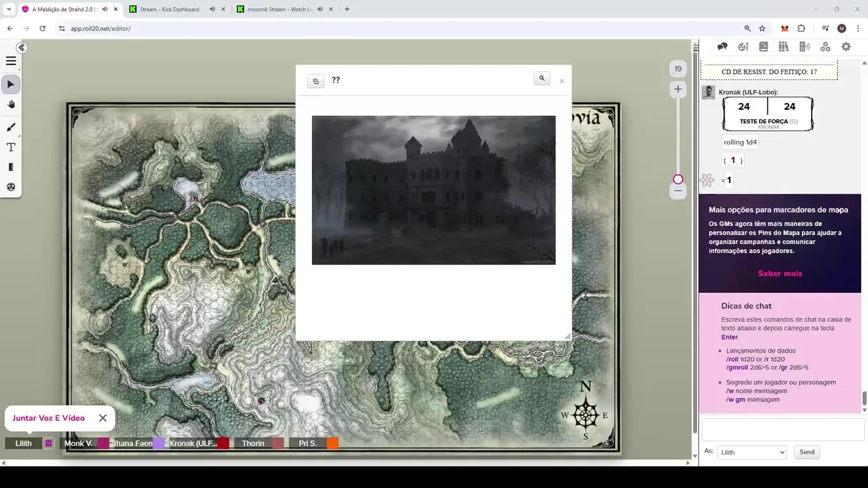Viewport: 868px width, 488px height.
Task: Open the As: Lilith speaker dropdown
Action: 752,452
